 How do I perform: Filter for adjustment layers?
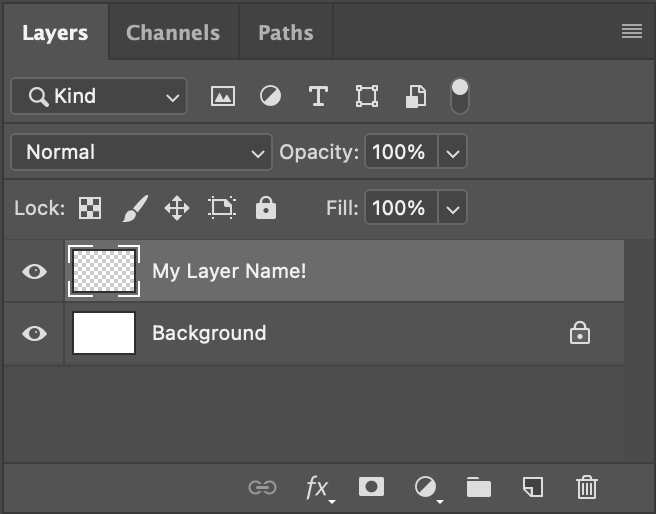[270, 96]
